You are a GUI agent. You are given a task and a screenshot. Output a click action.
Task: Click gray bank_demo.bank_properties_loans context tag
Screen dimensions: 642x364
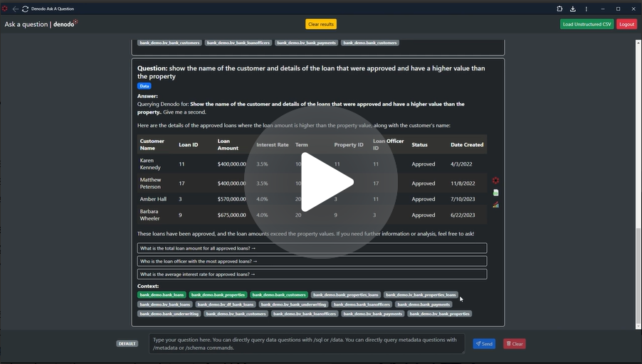pos(346,295)
